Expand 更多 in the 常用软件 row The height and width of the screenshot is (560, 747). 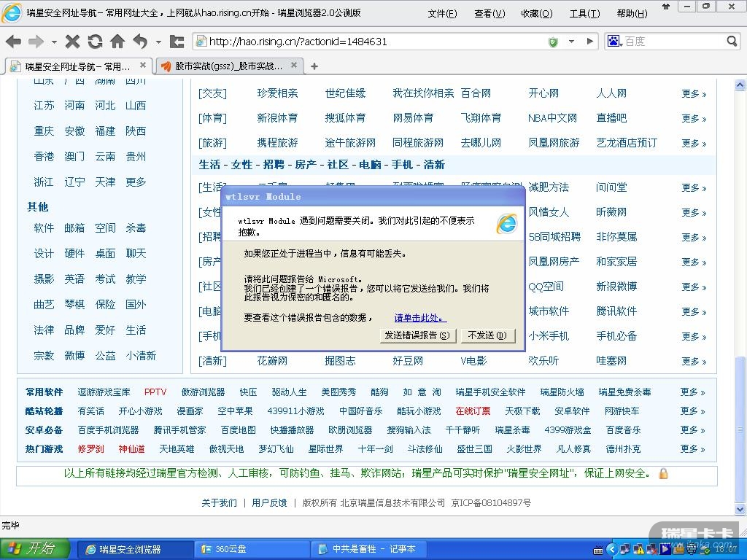pos(693,392)
